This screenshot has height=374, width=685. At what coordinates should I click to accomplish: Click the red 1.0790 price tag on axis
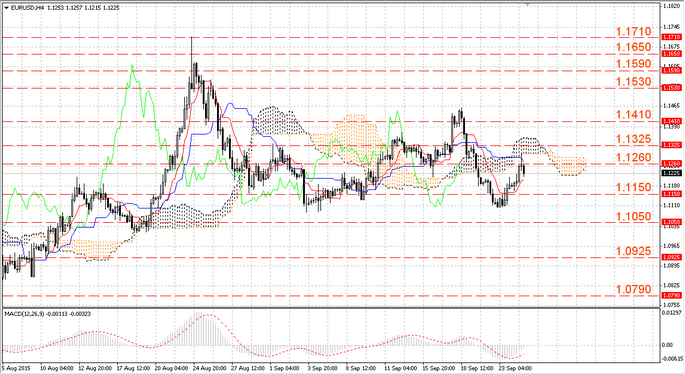tap(671, 295)
